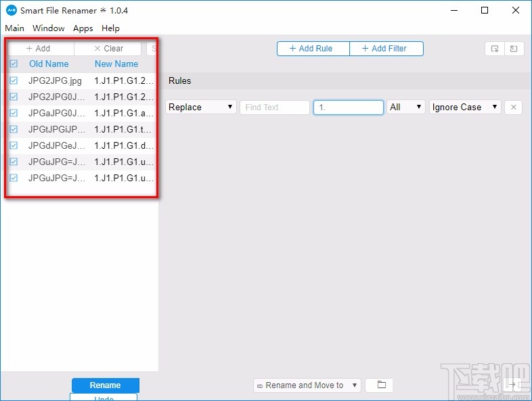This screenshot has height=401, width=532.
Task: Click the replacement text field containing 1.
Action: pyautogui.click(x=349, y=107)
